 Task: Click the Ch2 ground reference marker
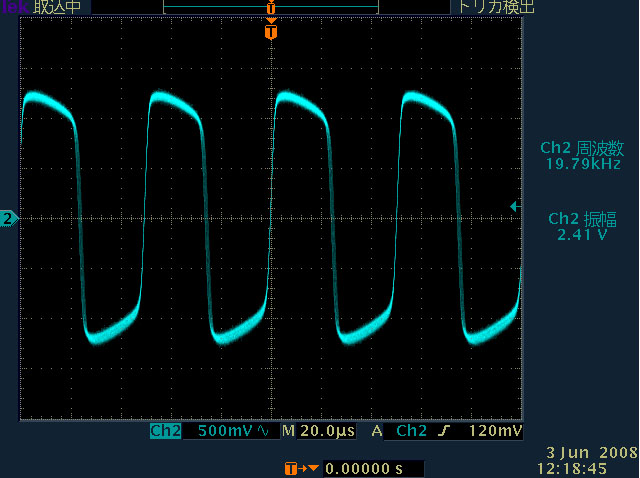pyautogui.click(x=8, y=218)
